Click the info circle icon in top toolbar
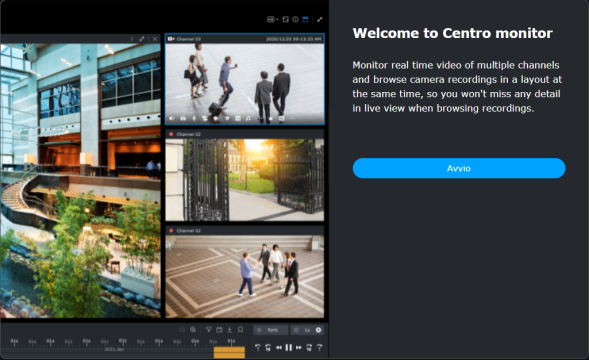 pyautogui.click(x=295, y=20)
